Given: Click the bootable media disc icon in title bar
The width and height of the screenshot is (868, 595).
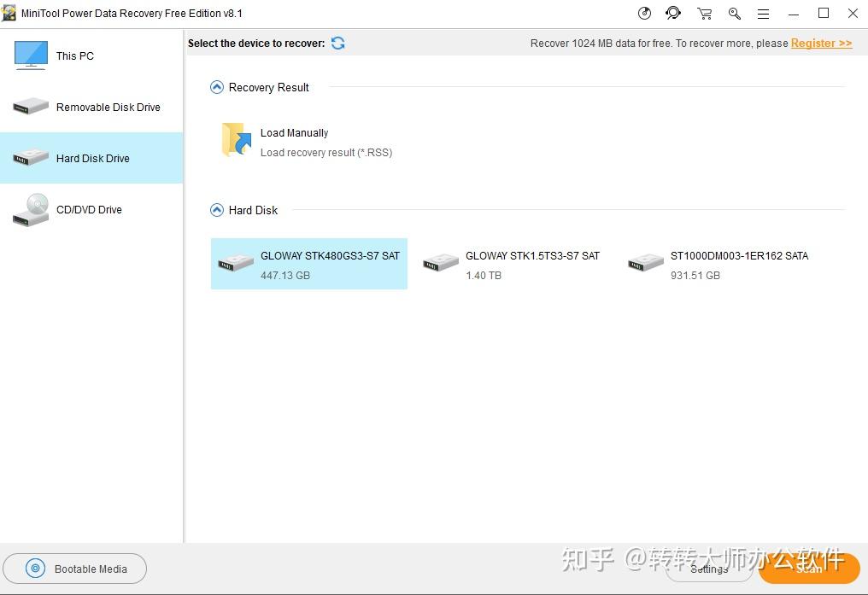Looking at the screenshot, I should click(x=644, y=14).
